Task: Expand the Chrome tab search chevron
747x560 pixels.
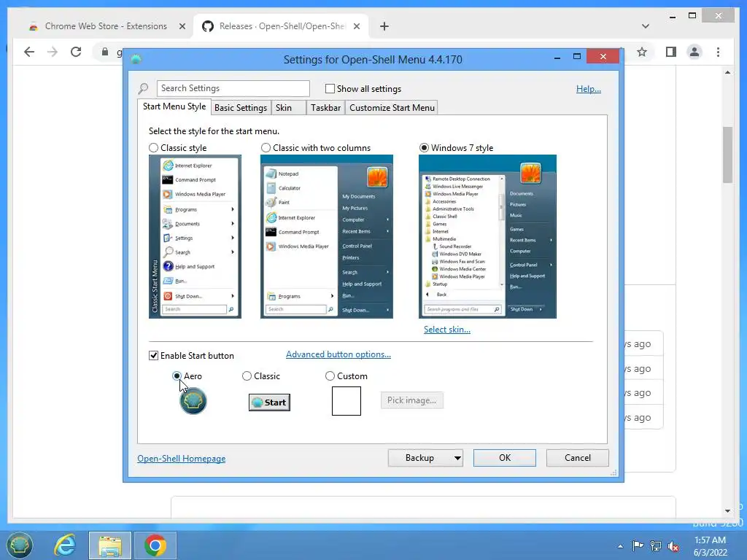Action: click(646, 26)
